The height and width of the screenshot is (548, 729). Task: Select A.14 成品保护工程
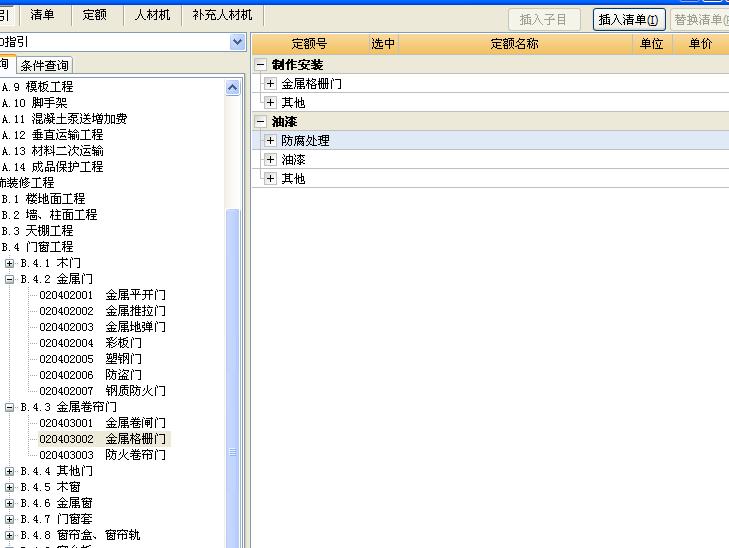[x=52, y=167]
